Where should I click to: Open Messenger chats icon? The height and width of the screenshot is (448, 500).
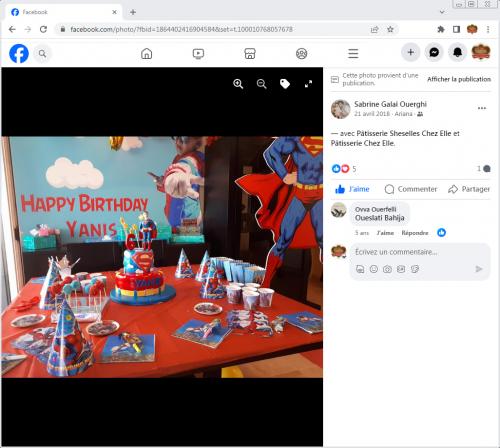434,52
